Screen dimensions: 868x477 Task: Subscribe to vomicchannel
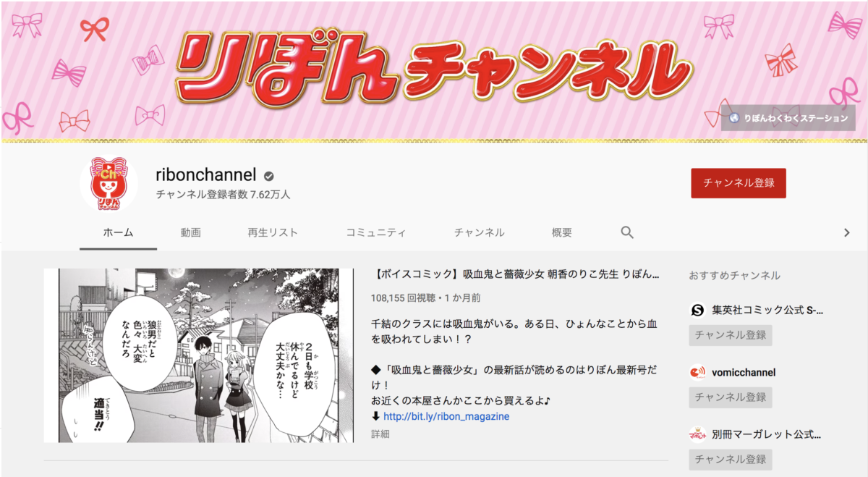(x=730, y=397)
